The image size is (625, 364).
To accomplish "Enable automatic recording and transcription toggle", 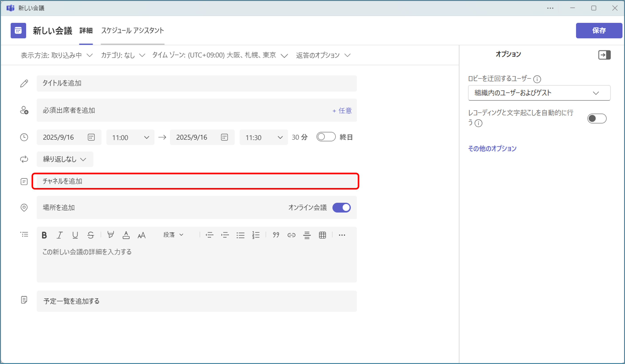I will [597, 119].
